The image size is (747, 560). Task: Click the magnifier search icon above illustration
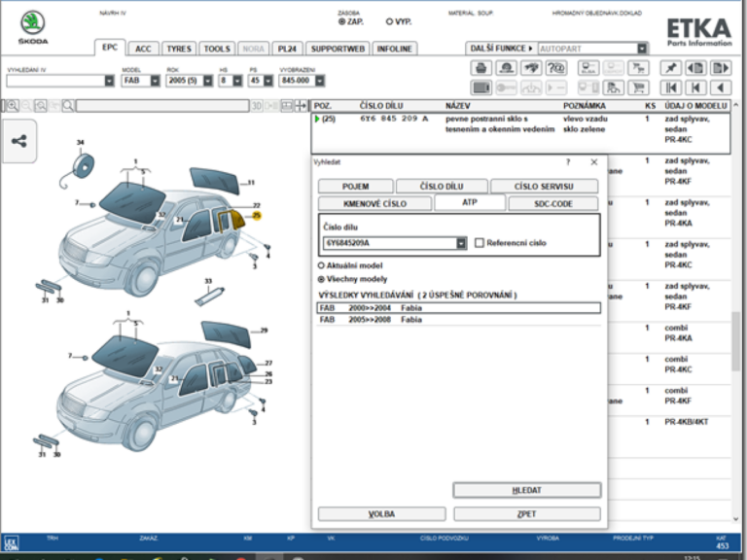pyautogui.click(x=68, y=106)
